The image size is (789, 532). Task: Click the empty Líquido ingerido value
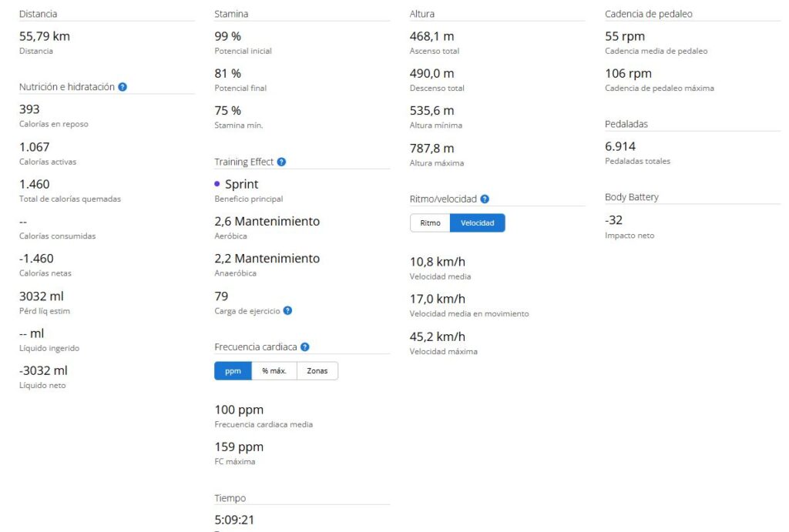coord(32,333)
